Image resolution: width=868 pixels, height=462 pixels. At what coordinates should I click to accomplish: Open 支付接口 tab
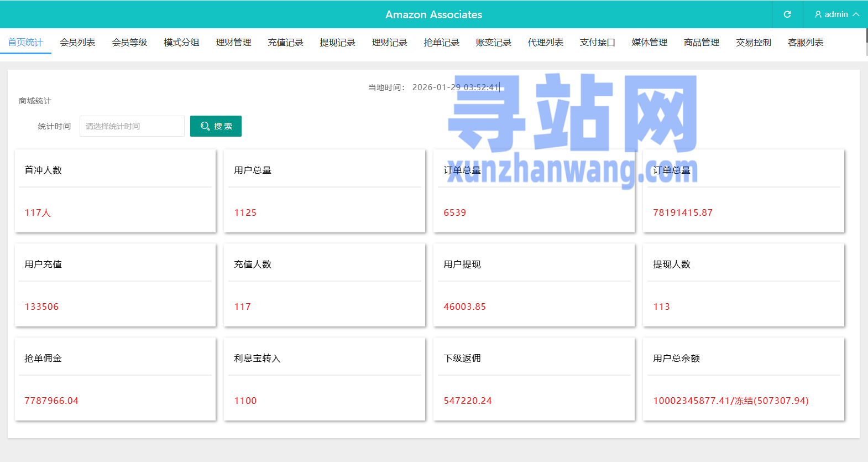(x=597, y=43)
